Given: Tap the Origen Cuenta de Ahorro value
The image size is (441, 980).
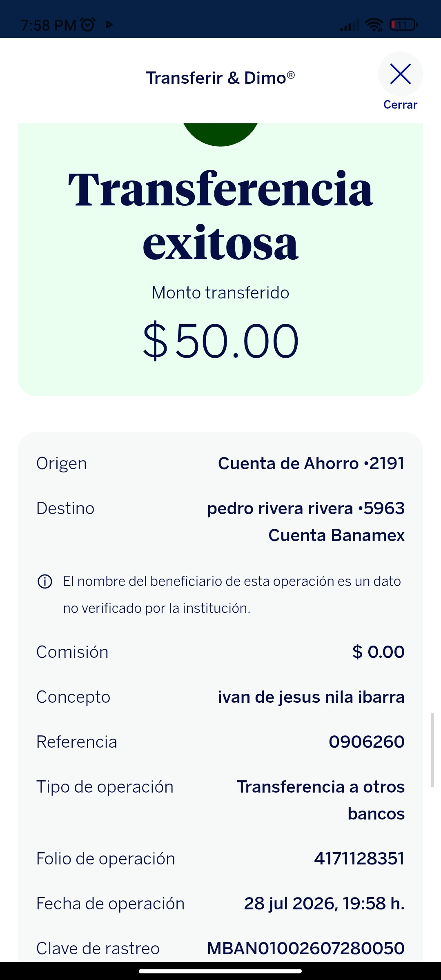Looking at the screenshot, I should pos(311,463).
